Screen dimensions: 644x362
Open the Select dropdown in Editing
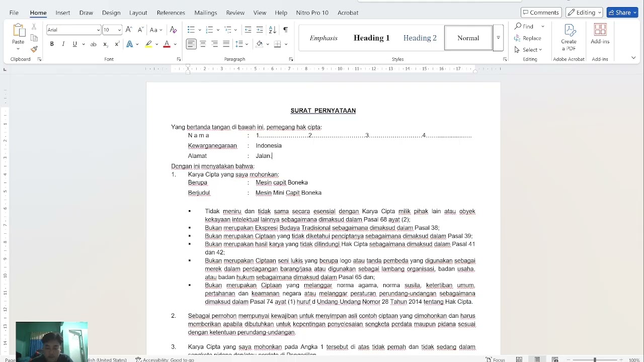[x=528, y=50]
